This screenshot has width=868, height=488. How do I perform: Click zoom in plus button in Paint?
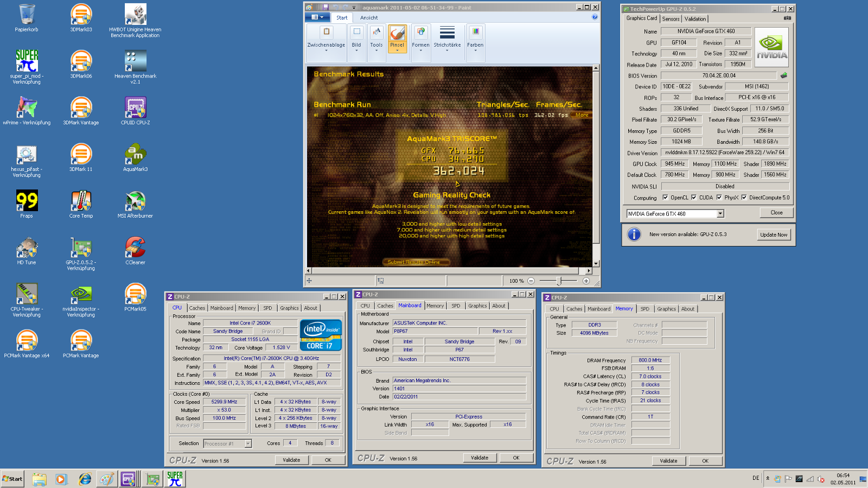point(586,281)
